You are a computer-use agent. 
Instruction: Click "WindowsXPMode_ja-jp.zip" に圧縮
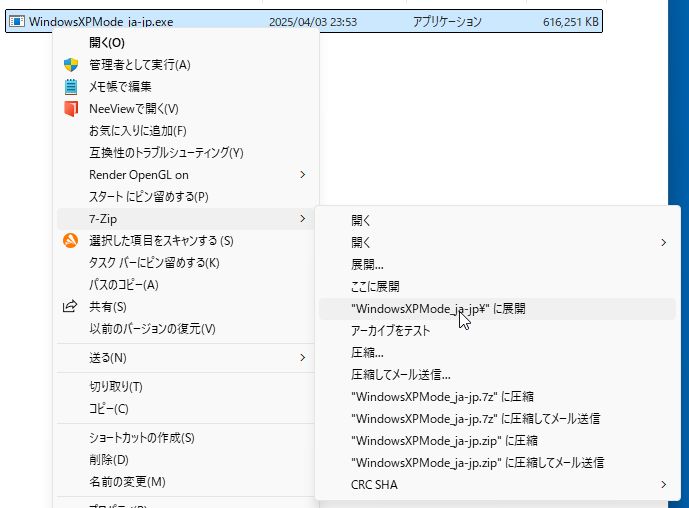(446, 441)
